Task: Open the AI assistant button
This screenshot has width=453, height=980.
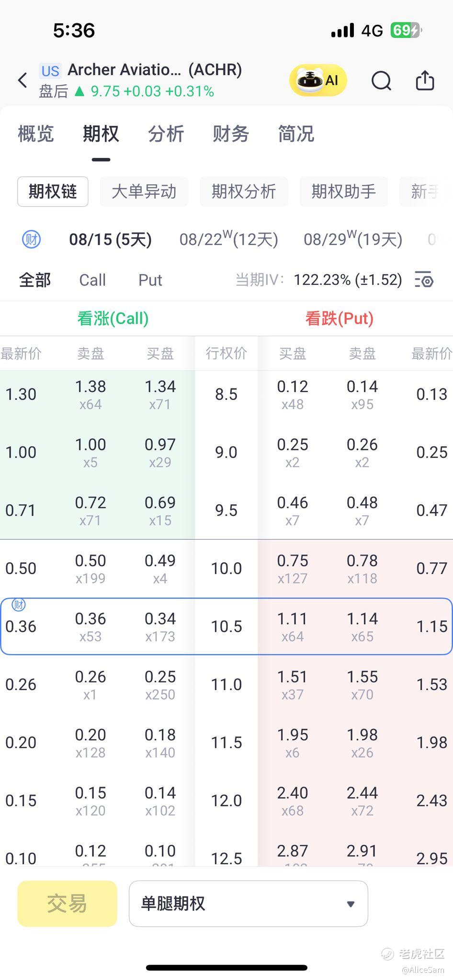Action: coord(318,80)
